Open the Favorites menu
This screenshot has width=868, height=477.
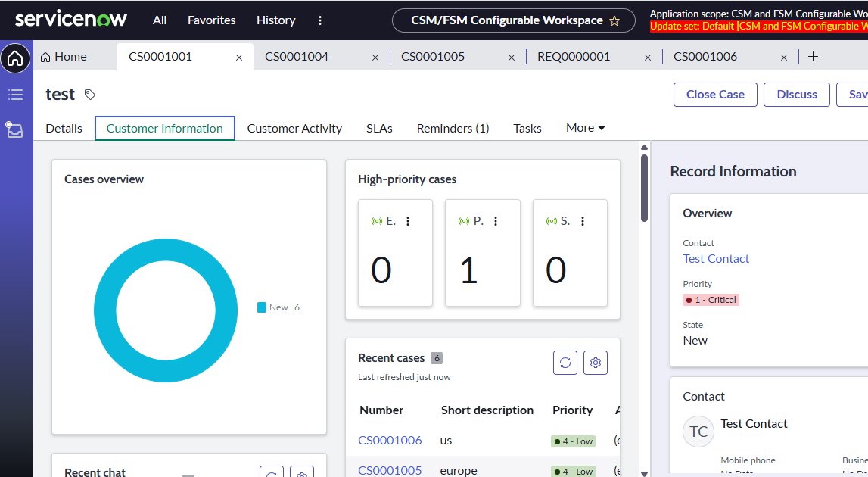click(211, 20)
